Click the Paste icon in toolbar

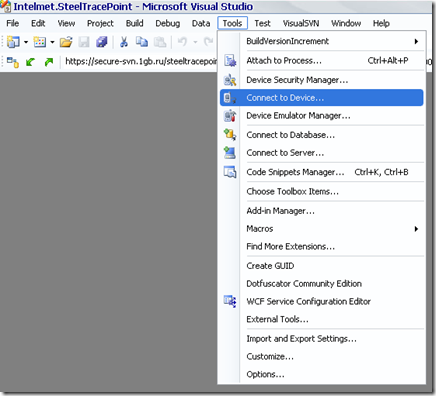(x=160, y=42)
